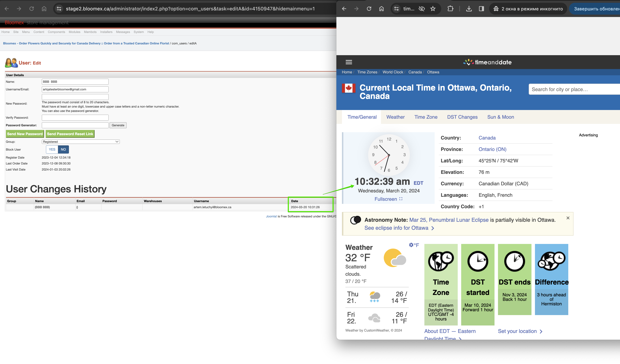Click the Difference globes icon
This screenshot has width=620, height=364.
pyautogui.click(x=551, y=261)
